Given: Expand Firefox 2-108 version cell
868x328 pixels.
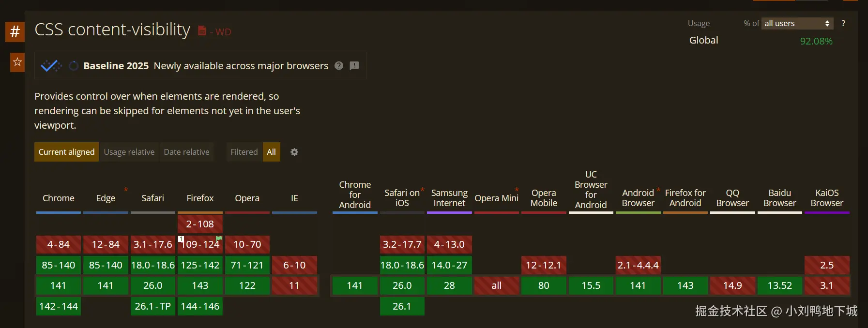Looking at the screenshot, I should tap(200, 224).
